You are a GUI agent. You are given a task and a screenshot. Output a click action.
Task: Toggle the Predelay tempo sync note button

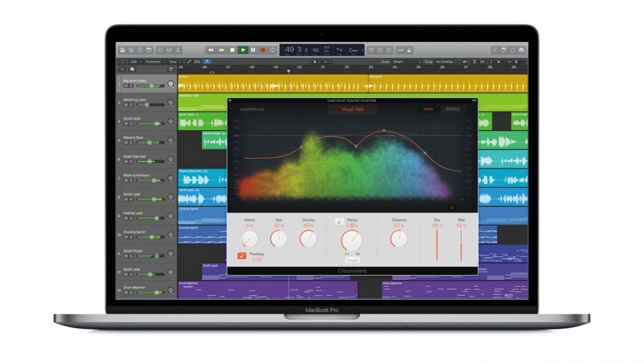(242, 256)
